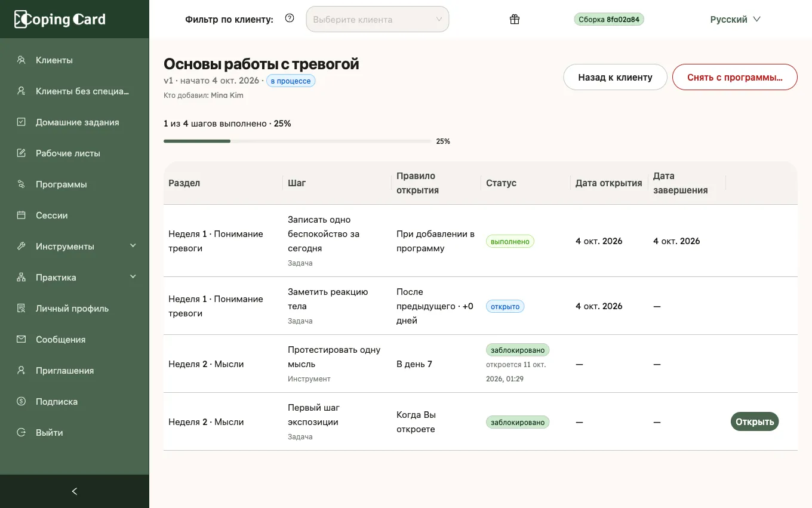Click the Инструменты wrench icon
This screenshot has width=812, height=508.
click(x=21, y=246)
